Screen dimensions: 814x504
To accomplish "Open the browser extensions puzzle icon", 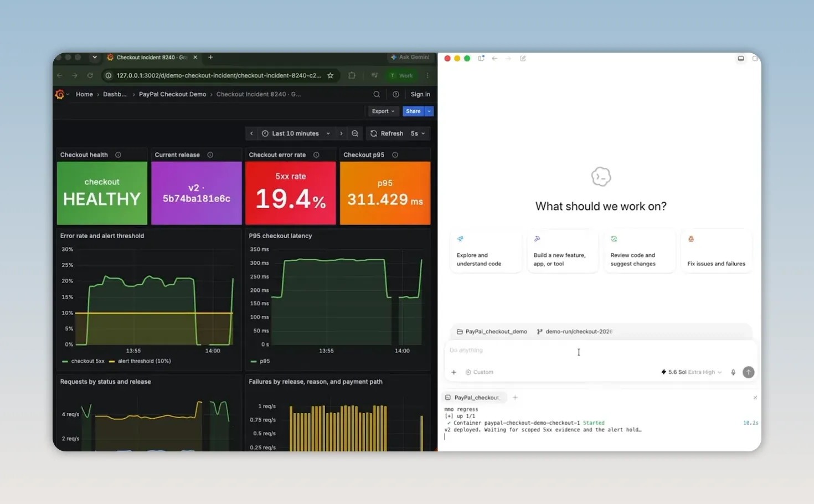I will pos(352,75).
